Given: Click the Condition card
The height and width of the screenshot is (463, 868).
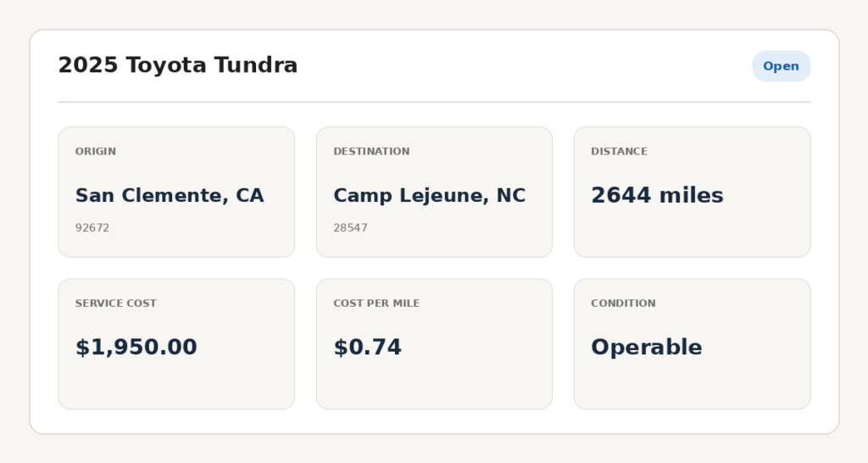Looking at the screenshot, I should (692, 344).
